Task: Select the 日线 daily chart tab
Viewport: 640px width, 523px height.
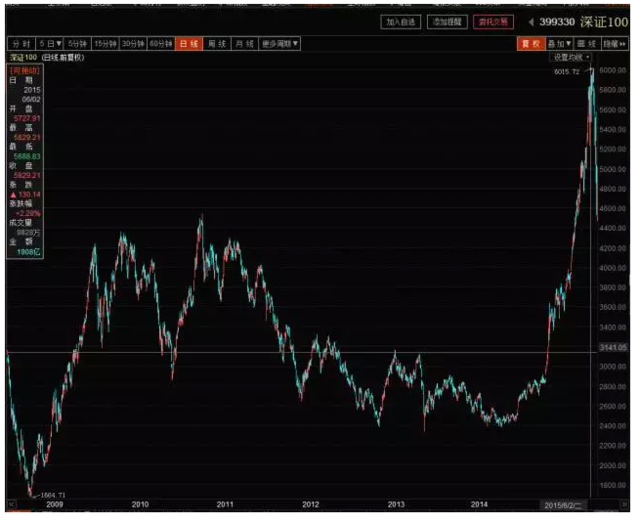Action: tap(188, 44)
